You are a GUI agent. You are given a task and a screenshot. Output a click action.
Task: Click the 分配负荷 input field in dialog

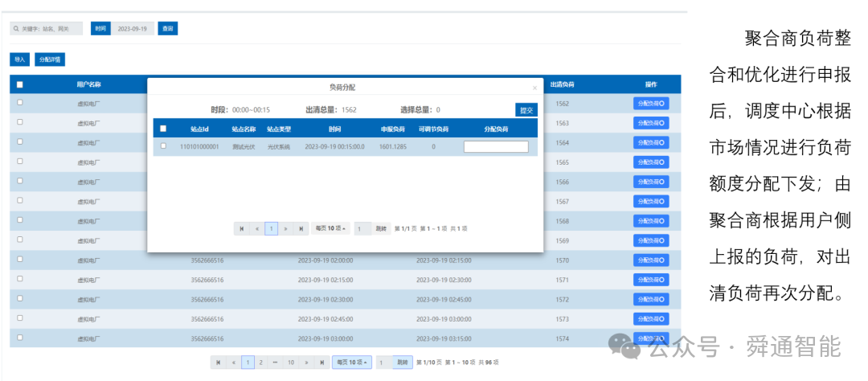[496, 147]
